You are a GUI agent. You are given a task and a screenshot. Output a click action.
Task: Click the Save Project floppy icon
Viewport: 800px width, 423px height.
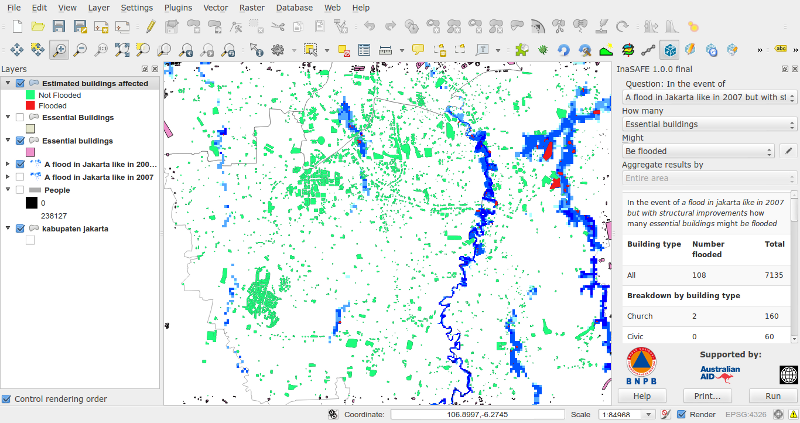point(59,27)
